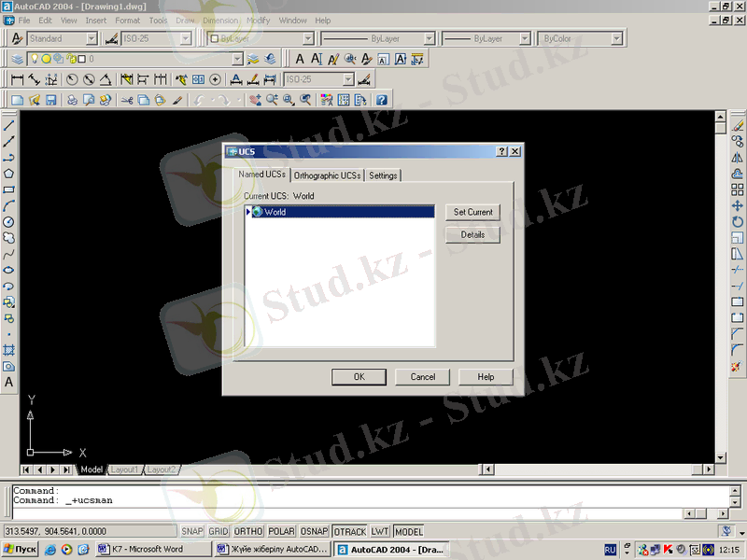Viewport: 747px width, 560px height.
Task: Click the Help question mark toolbar icon
Action: pos(382,100)
